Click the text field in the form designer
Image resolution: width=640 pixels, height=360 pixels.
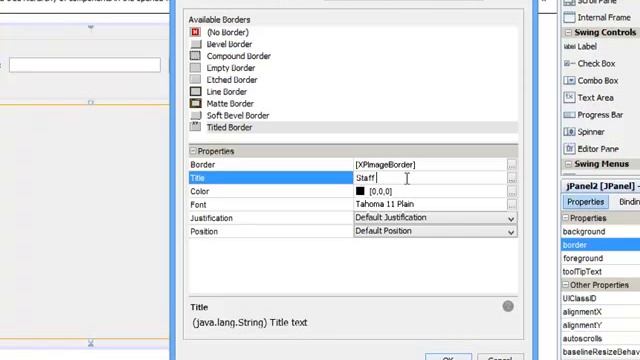[85, 65]
